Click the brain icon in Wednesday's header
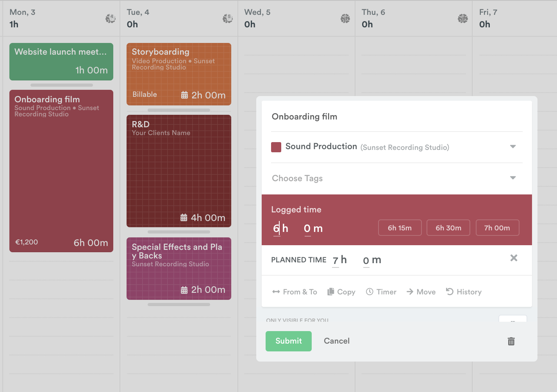The height and width of the screenshot is (392, 557). [x=345, y=18]
